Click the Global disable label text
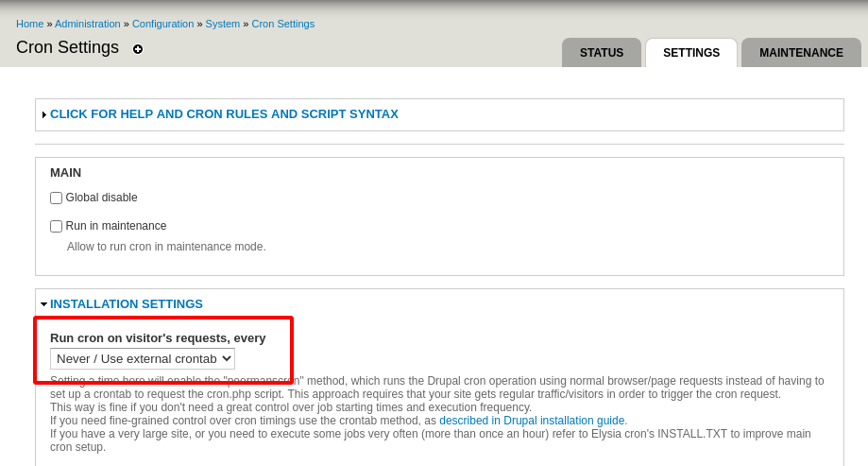The width and height of the screenshot is (868, 466). pos(102,198)
